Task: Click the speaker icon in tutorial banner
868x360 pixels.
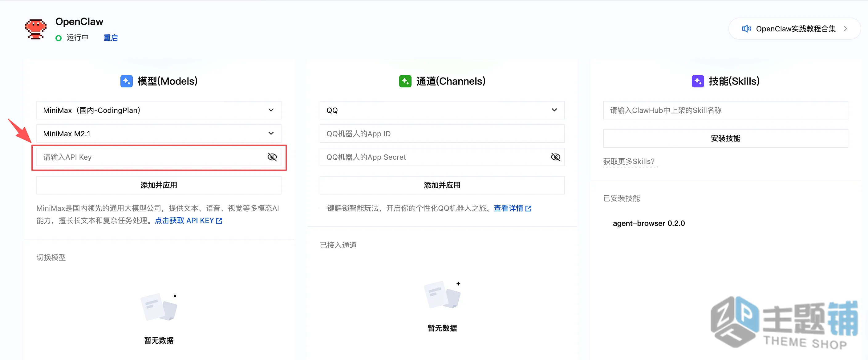Action: tap(746, 29)
